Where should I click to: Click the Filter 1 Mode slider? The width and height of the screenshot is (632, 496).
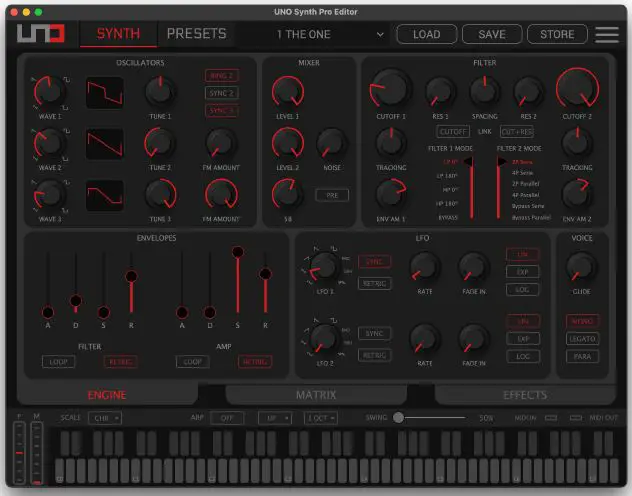tap(470, 189)
